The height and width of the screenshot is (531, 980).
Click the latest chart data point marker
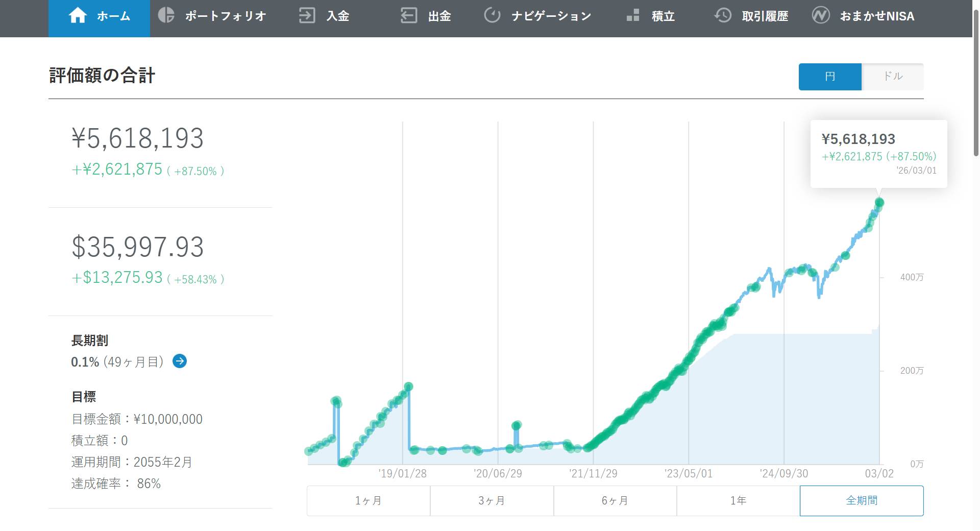pyautogui.click(x=879, y=203)
